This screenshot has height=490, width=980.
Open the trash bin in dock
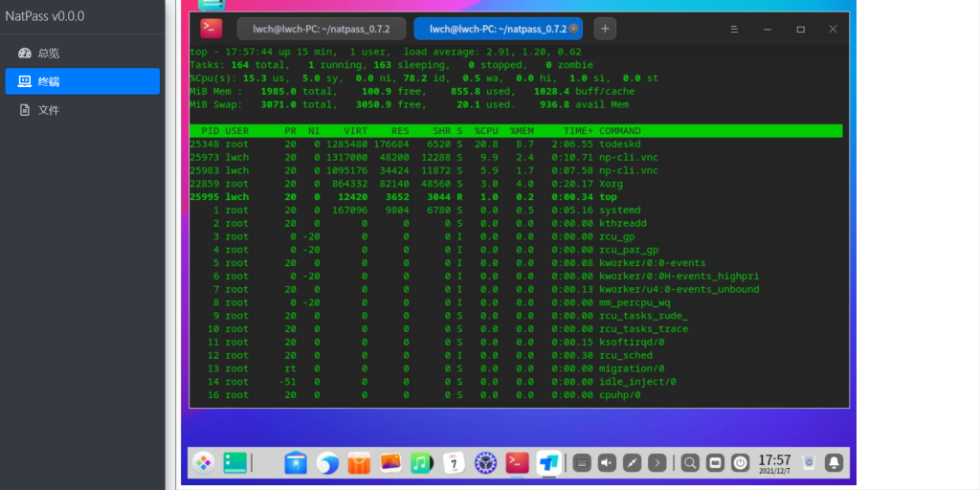(x=810, y=463)
